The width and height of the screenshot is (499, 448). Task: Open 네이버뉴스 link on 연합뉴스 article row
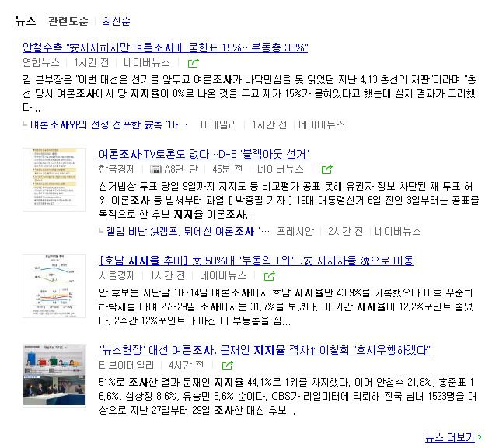tap(147, 63)
